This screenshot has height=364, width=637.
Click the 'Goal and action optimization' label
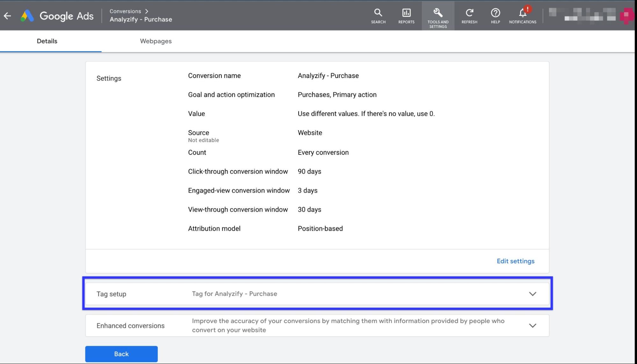point(231,95)
